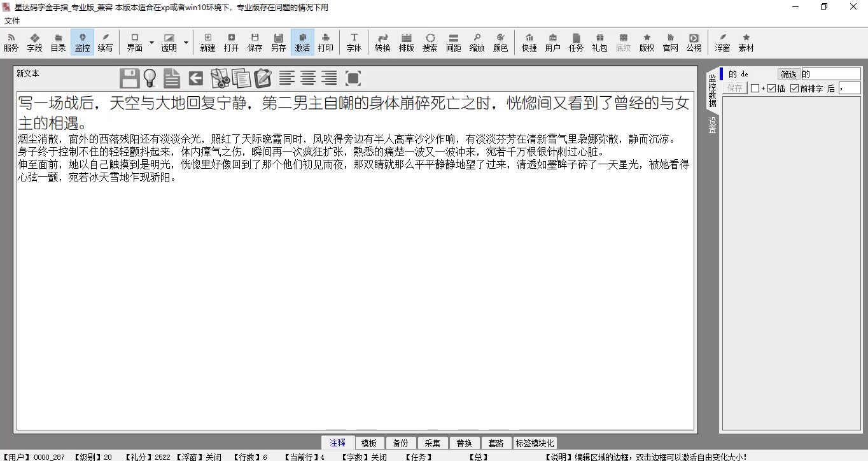The height and width of the screenshot is (461, 868).
Task: Click the 浮窗 floating window icon
Action: pyautogui.click(x=722, y=42)
